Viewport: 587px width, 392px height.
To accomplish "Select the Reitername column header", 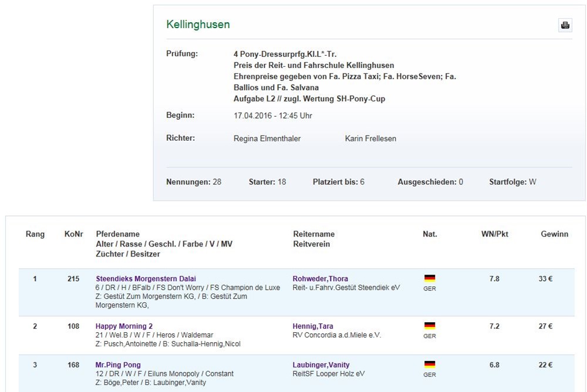I will pos(313,234).
